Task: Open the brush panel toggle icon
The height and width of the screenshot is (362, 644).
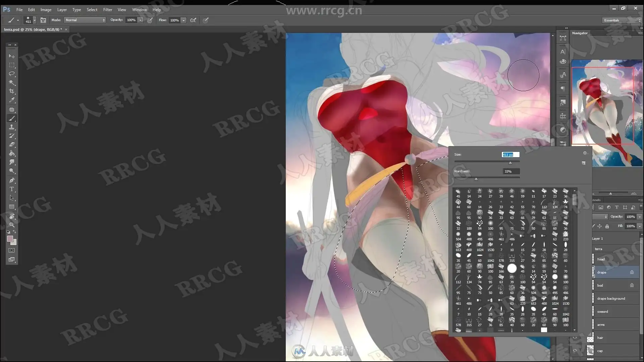Action: coord(43,20)
